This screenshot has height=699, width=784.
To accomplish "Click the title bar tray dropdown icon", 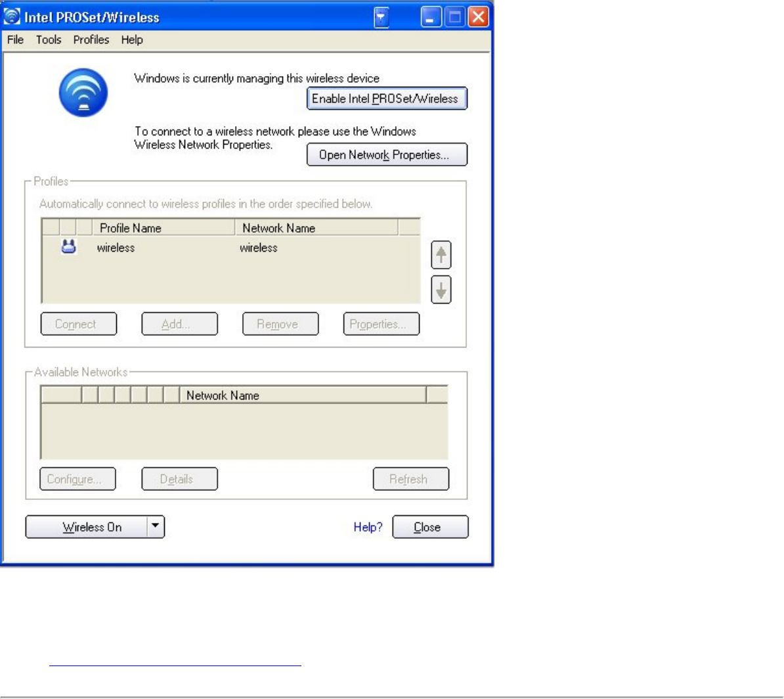I will pos(381,18).
